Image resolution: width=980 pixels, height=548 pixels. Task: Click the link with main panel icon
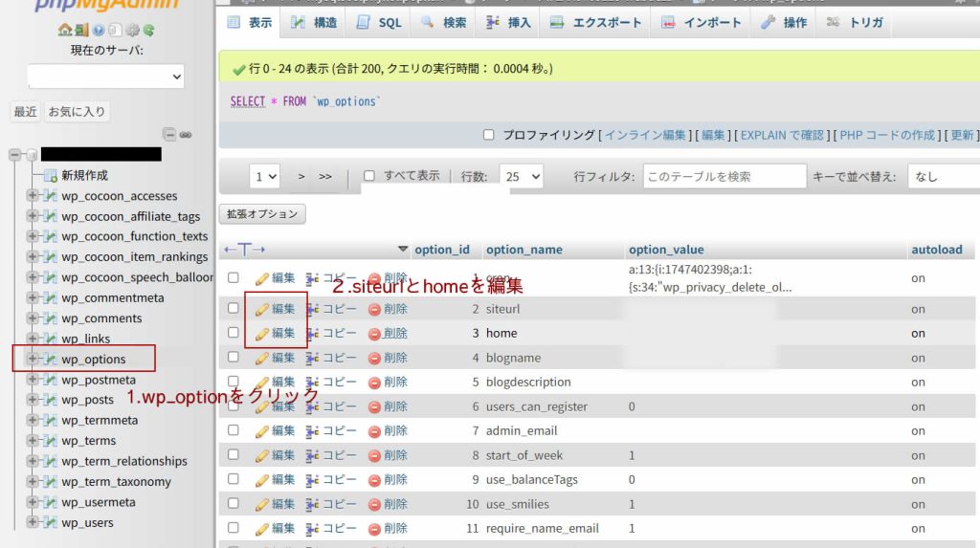pos(186,134)
